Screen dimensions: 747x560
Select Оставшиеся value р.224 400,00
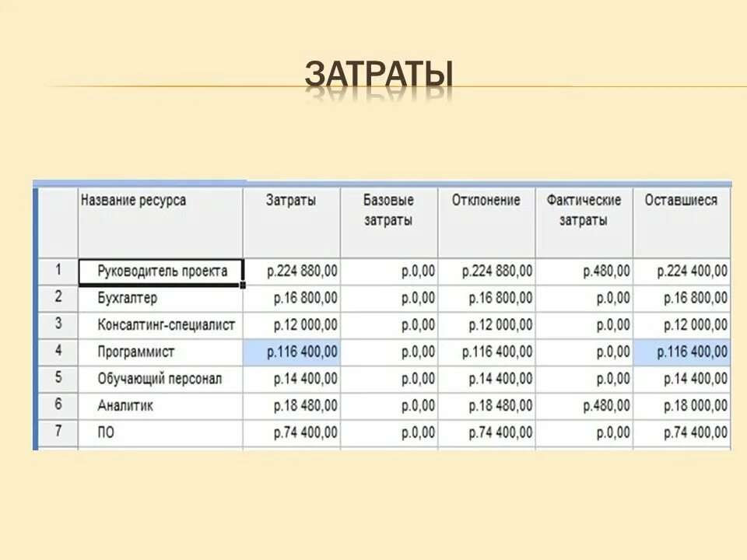click(682, 272)
